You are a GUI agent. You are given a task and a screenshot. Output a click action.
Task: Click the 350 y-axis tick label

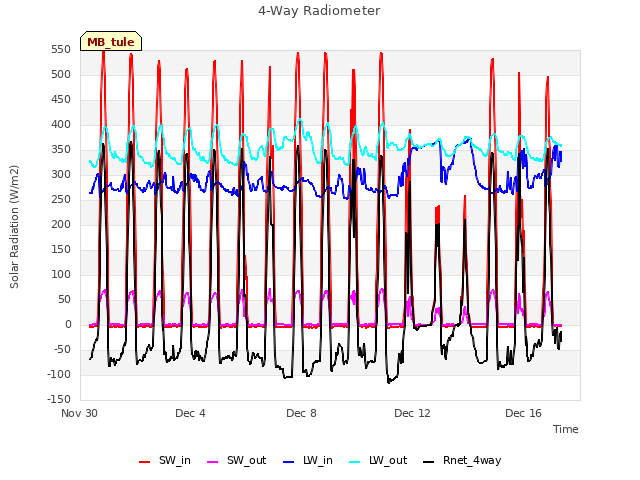pos(61,150)
